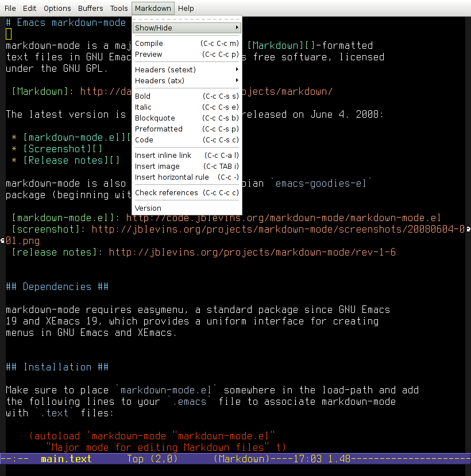
Task: Click the `.emacs` inline code text
Action: click(x=189, y=401)
